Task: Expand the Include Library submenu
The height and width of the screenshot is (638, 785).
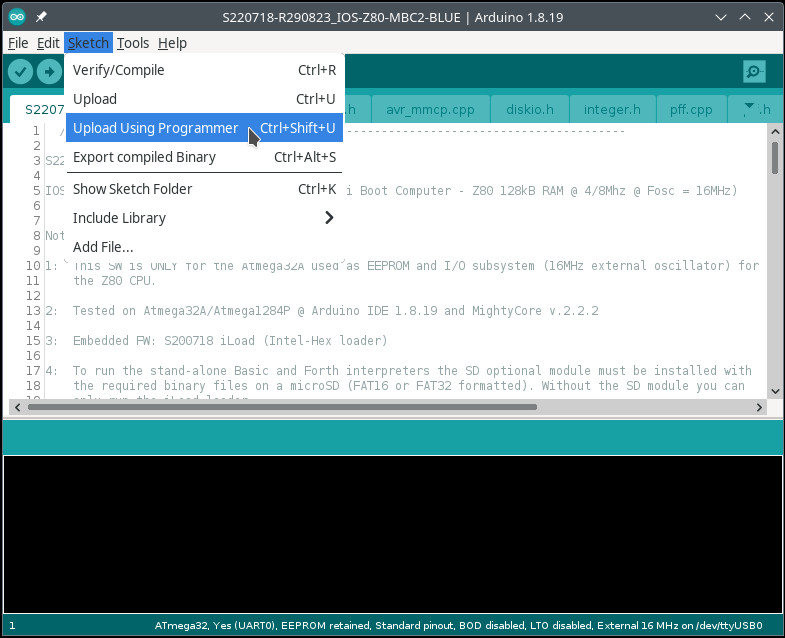Action: pyautogui.click(x=204, y=218)
